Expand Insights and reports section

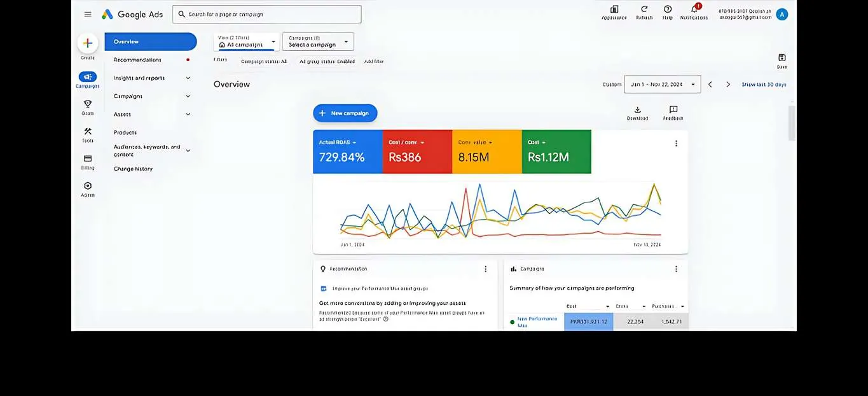188,78
